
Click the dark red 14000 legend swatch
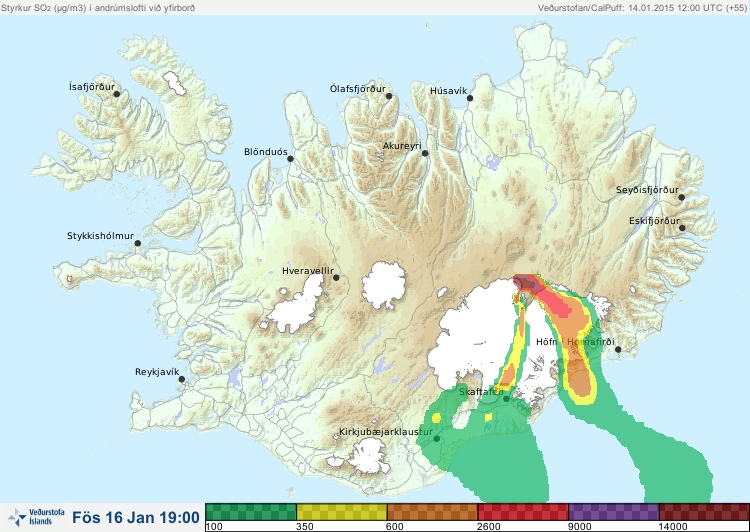click(704, 512)
